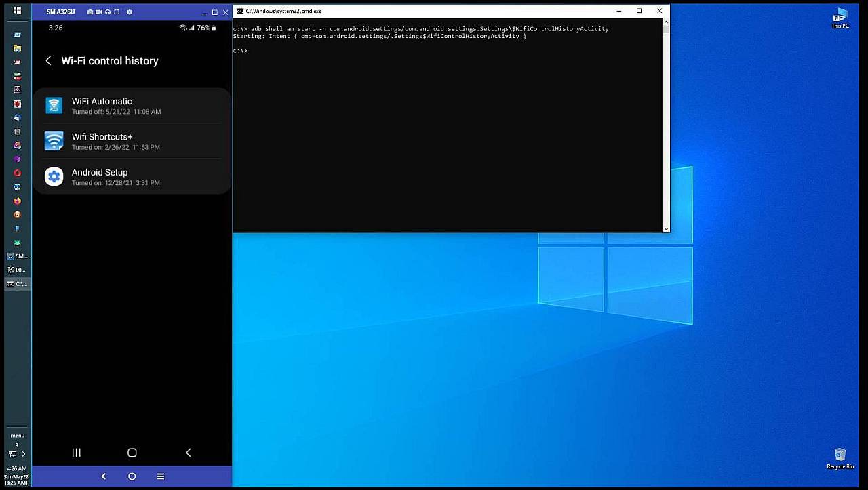Click the cmd vertical scrollbar thumb
868x490 pixels.
tap(666, 30)
